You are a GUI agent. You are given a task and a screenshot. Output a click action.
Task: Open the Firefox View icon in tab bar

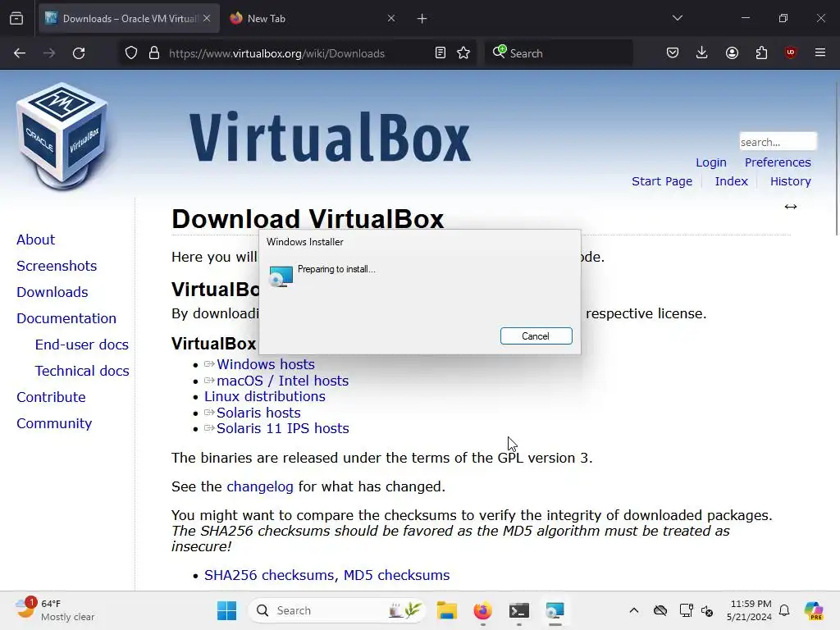click(x=16, y=18)
